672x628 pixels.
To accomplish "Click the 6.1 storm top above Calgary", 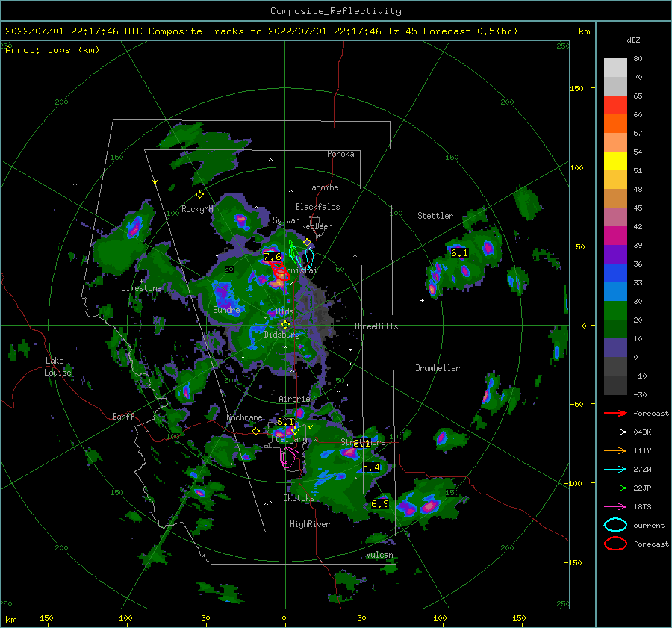I will 286,422.
